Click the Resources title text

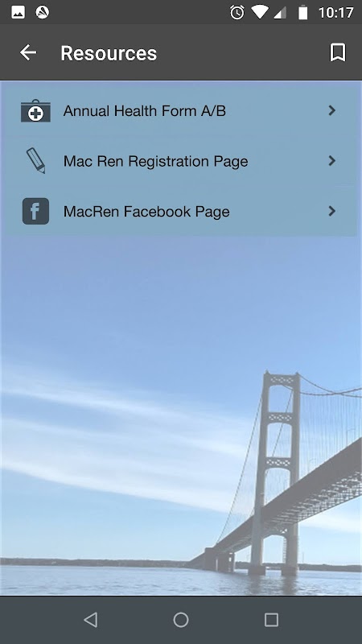(109, 53)
